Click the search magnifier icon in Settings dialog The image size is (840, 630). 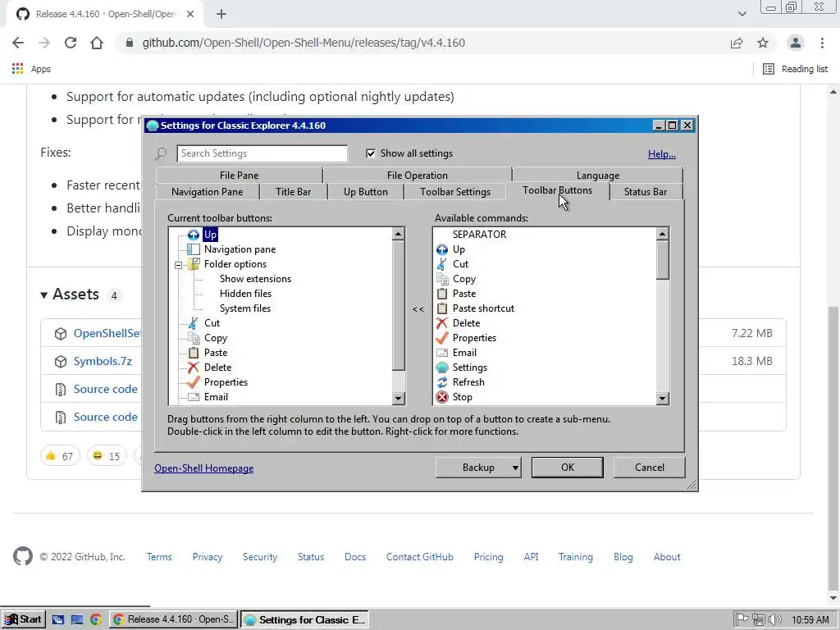tap(161, 153)
